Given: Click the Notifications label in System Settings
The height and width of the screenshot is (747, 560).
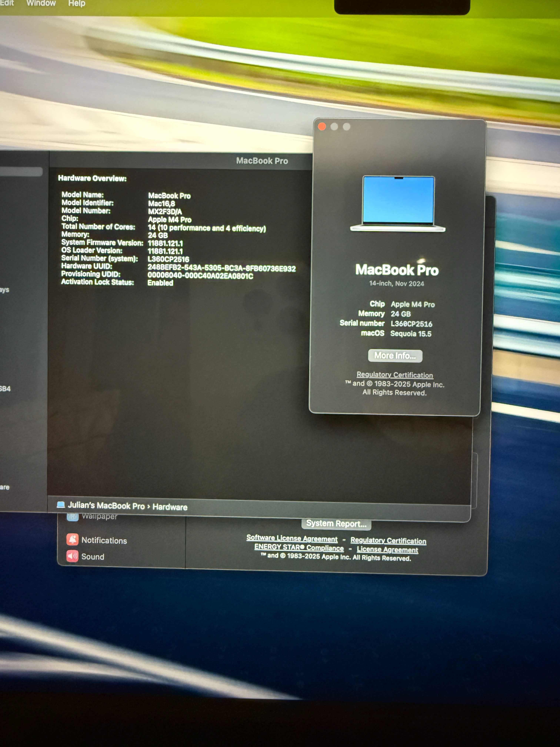Looking at the screenshot, I should click(104, 540).
